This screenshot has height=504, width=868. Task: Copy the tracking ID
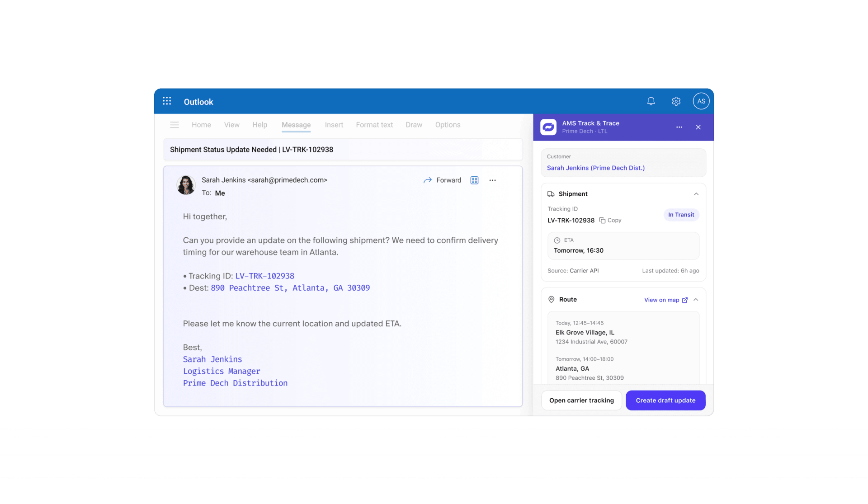610,221
